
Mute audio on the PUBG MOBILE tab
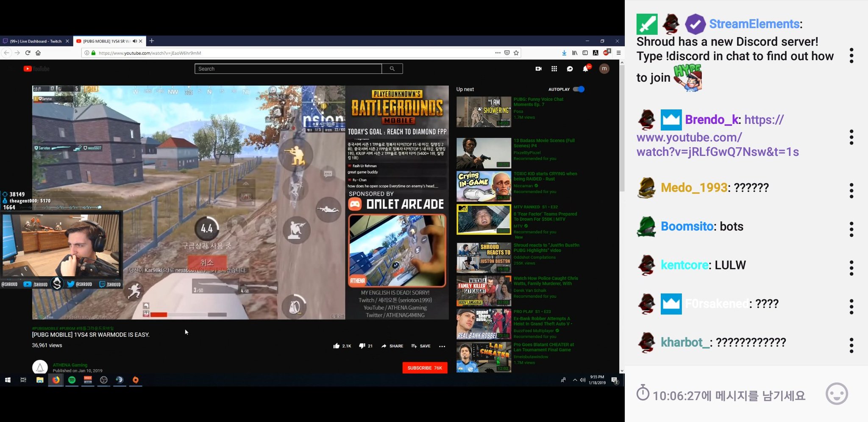(x=134, y=41)
